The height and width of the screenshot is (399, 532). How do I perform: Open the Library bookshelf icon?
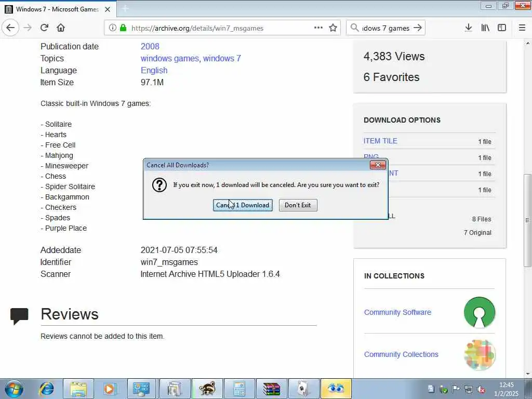(x=485, y=28)
